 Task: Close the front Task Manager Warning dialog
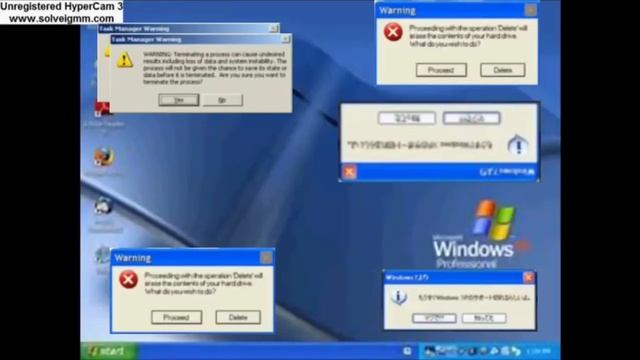point(286,39)
